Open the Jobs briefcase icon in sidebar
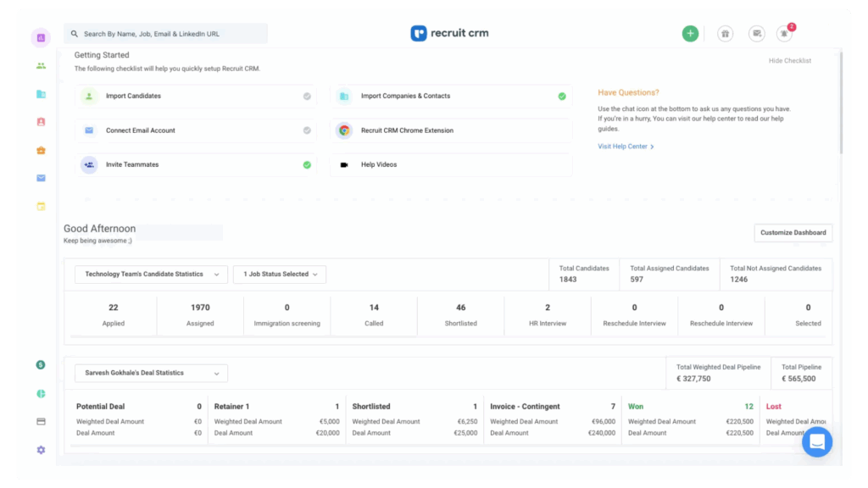The height and width of the screenshot is (488, 868). click(40, 150)
